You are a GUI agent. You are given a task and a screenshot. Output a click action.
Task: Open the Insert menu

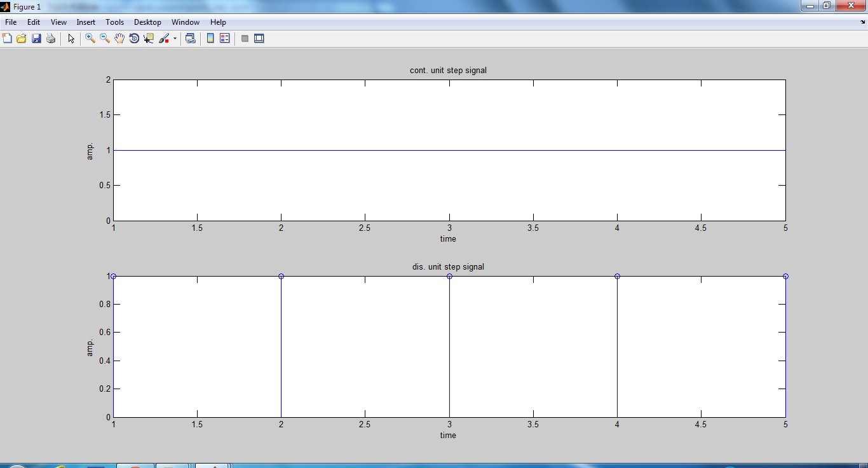click(86, 22)
